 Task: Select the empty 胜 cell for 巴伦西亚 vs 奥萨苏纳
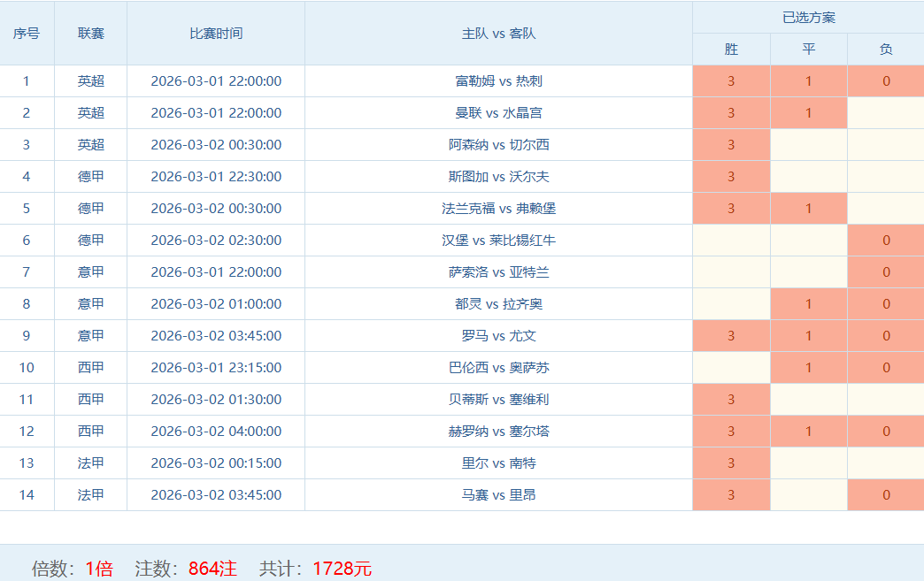731,368
